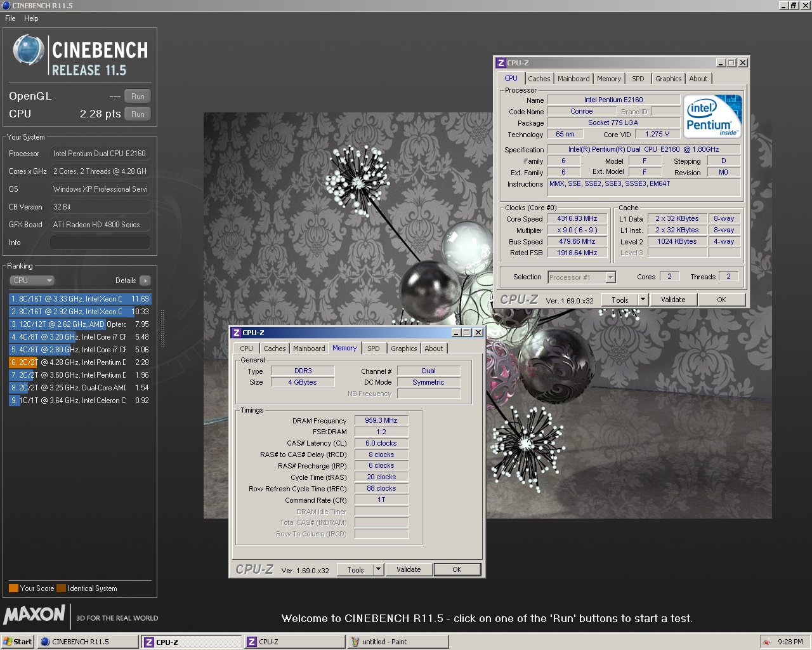Run the CPU benchmark test
The height and width of the screenshot is (650, 812).
138,114
